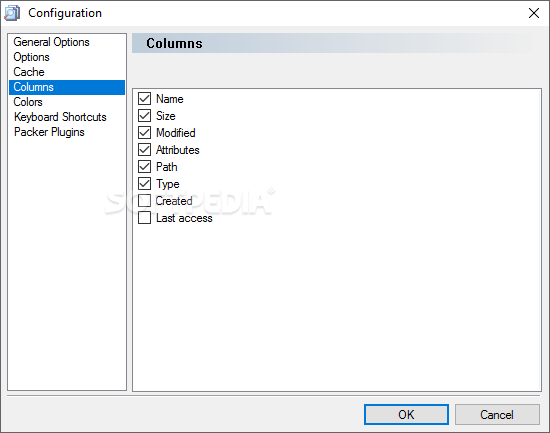Open the Colors settings page
The image size is (550, 433).
(28, 102)
